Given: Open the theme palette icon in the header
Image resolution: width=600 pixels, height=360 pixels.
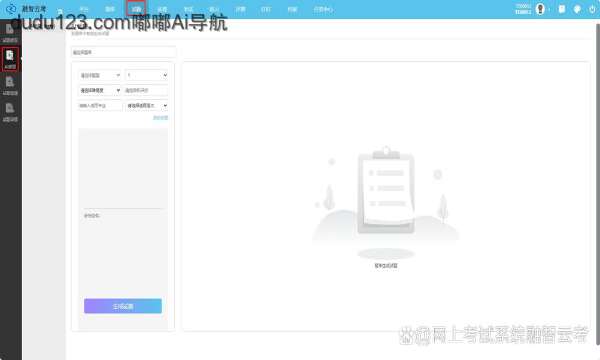Looking at the screenshot, I should (577, 9).
